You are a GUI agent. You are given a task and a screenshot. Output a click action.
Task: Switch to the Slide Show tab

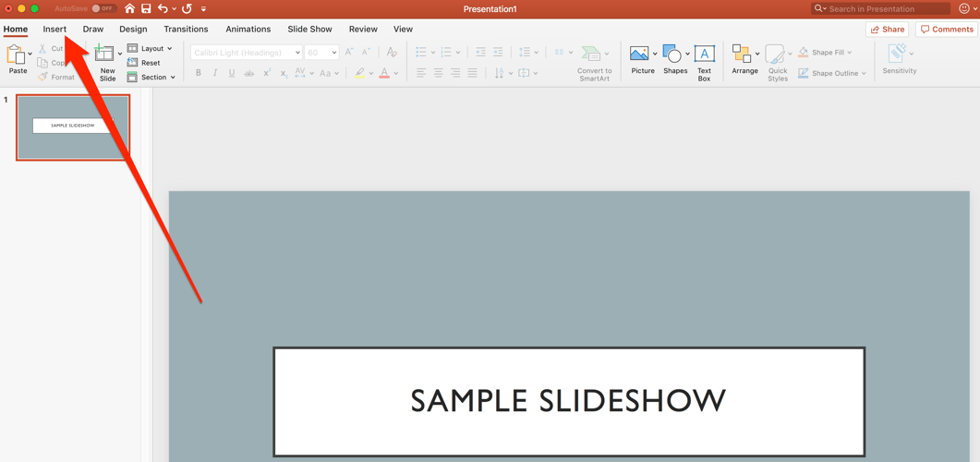coord(309,29)
